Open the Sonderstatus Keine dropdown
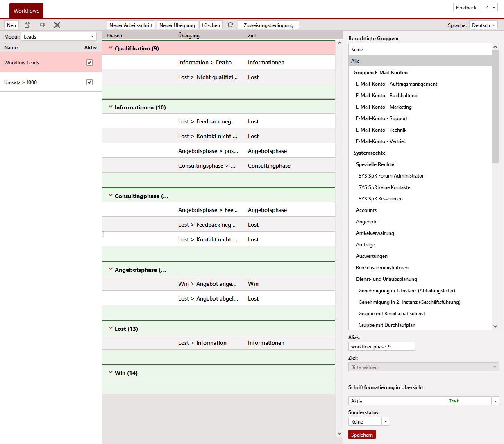This screenshot has width=504, height=444. [x=385, y=421]
